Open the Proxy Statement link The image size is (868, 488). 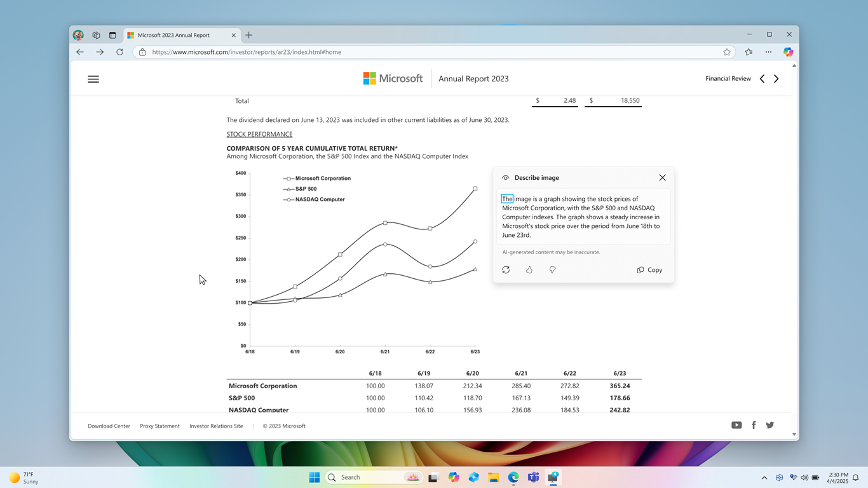(159, 426)
